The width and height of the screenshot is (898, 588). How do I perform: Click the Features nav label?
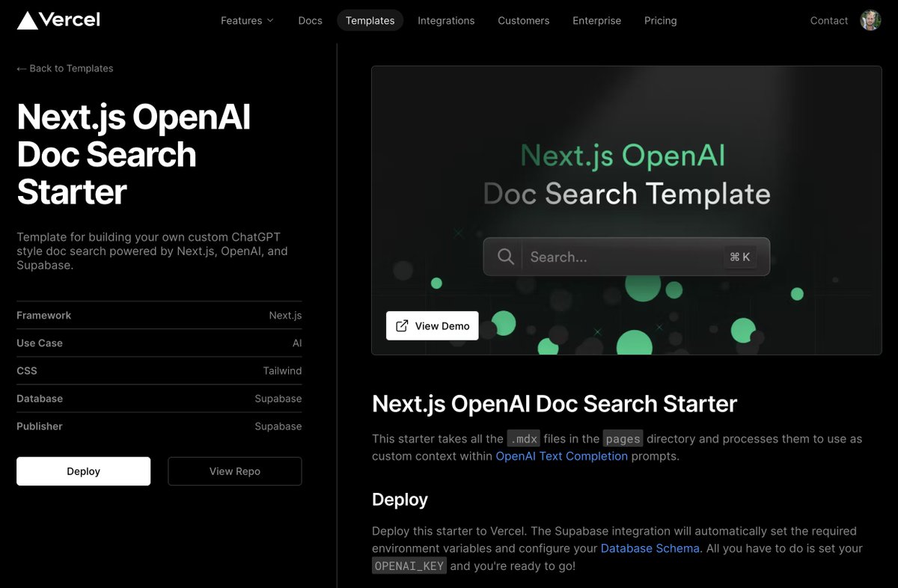click(241, 20)
